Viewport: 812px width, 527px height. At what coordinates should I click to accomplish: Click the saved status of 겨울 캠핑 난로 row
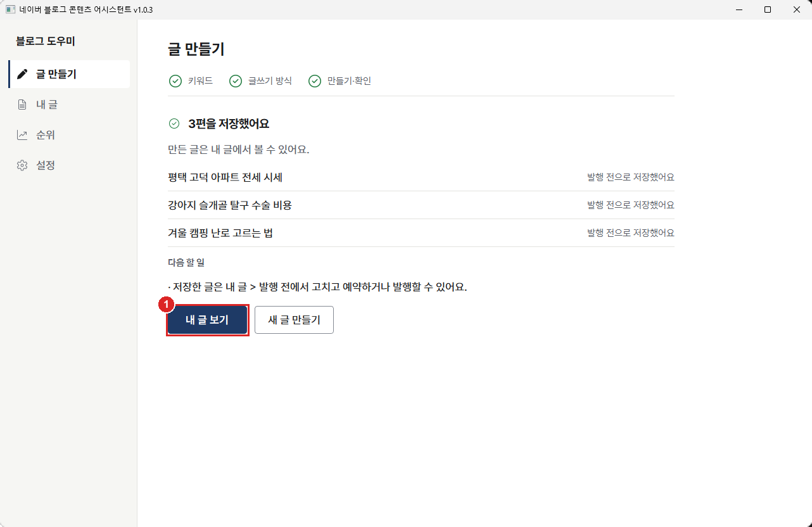pos(631,233)
